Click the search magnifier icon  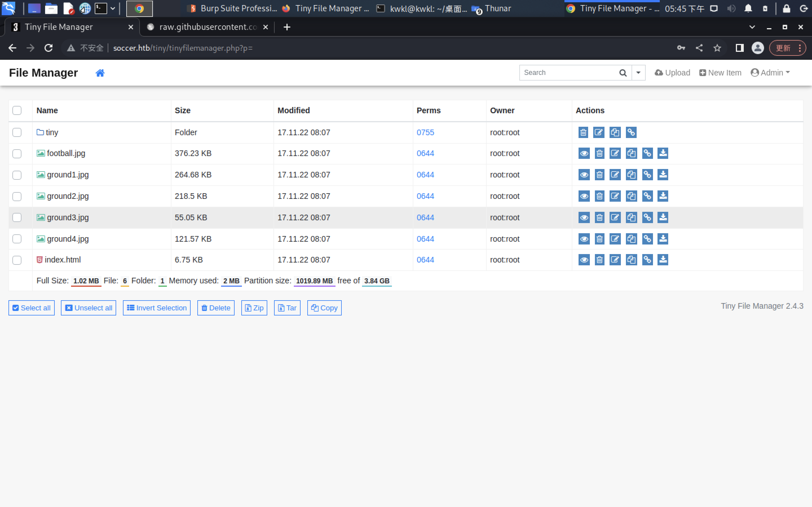click(623, 73)
